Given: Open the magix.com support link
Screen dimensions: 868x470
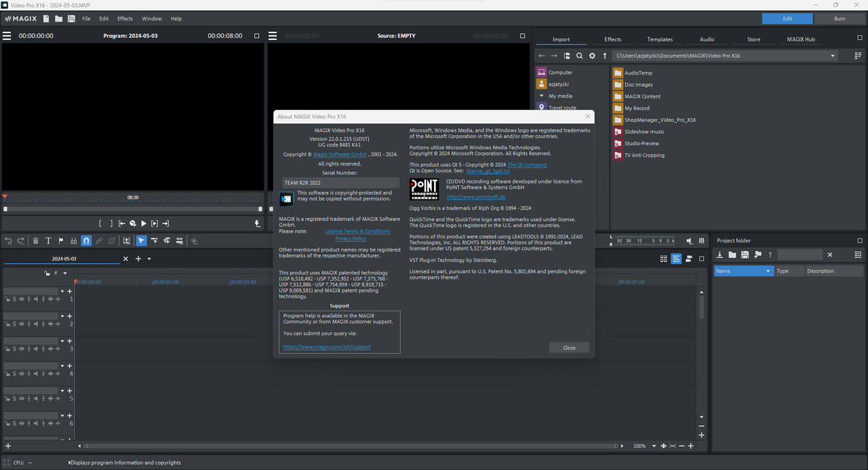Looking at the screenshot, I should coord(327,347).
